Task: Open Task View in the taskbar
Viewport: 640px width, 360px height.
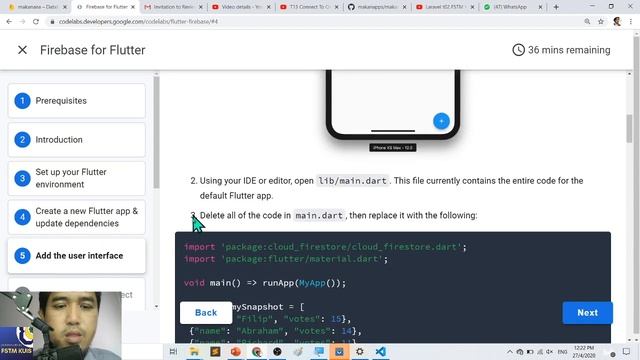Action: tap(173, 351)
